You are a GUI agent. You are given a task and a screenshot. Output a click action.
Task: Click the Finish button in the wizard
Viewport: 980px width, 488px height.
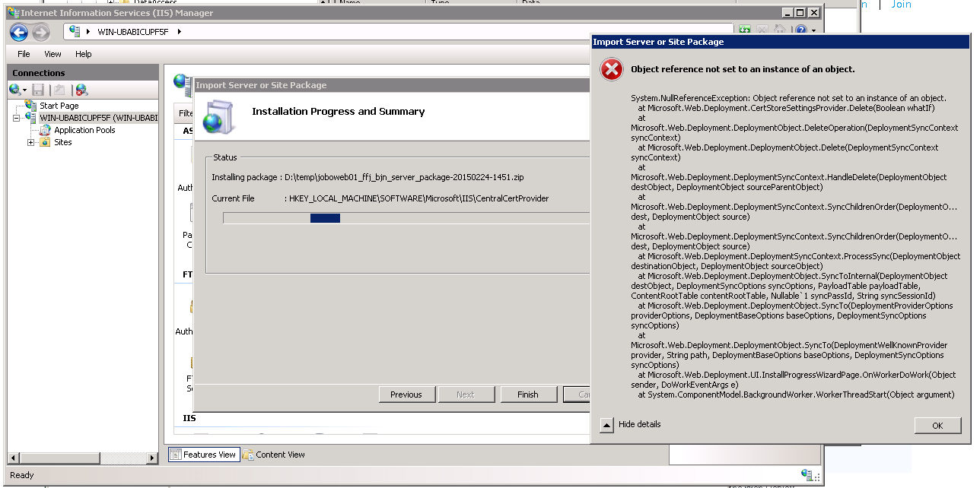coord(528,394)
